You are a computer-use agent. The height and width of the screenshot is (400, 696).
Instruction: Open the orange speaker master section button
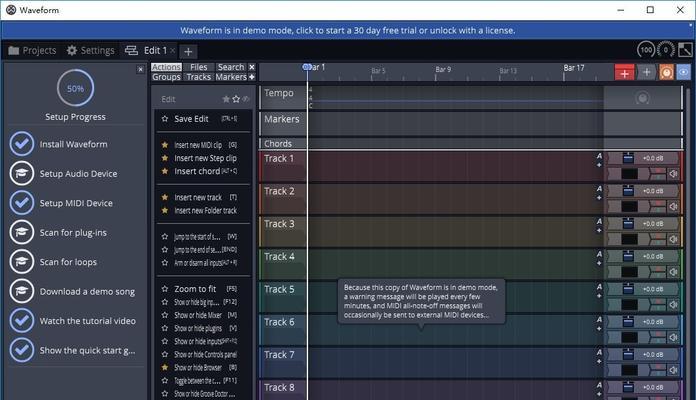666,72
